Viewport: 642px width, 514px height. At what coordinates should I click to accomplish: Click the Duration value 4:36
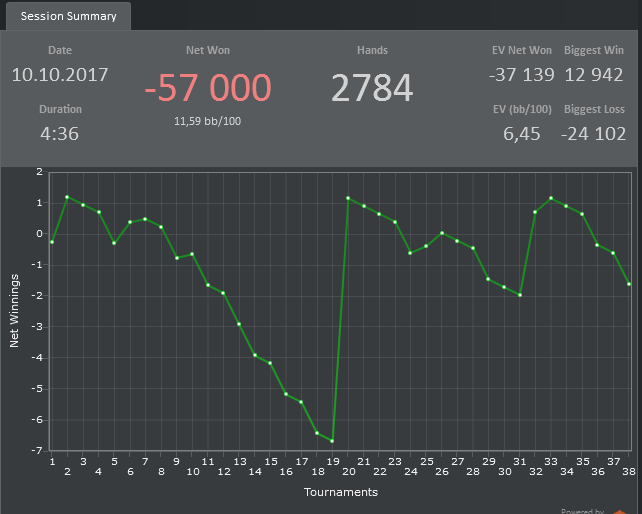60,134
